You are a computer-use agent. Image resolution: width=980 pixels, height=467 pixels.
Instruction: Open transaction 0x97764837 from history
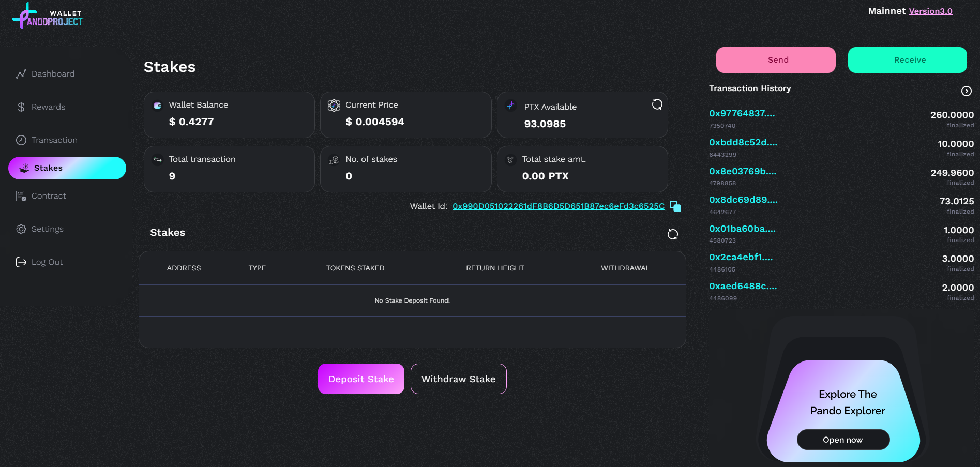pyautogui.click(x=742, y=114)
